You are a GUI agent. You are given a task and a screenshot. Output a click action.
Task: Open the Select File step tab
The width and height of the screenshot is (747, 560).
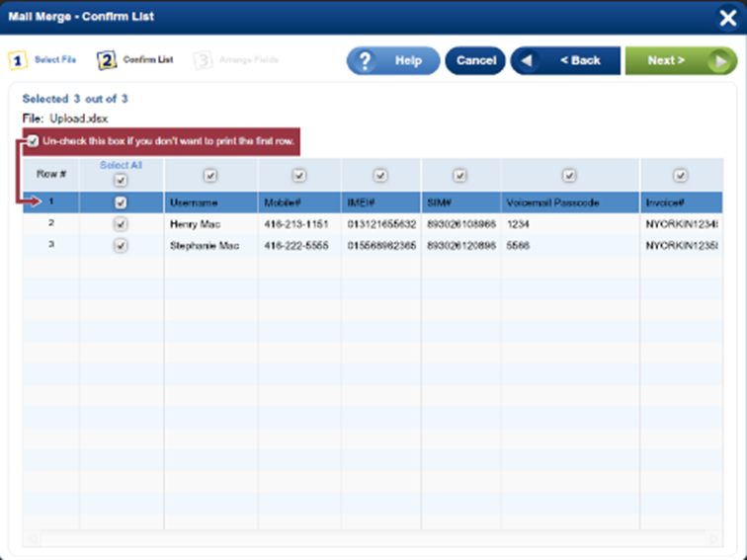pos(54,60)
